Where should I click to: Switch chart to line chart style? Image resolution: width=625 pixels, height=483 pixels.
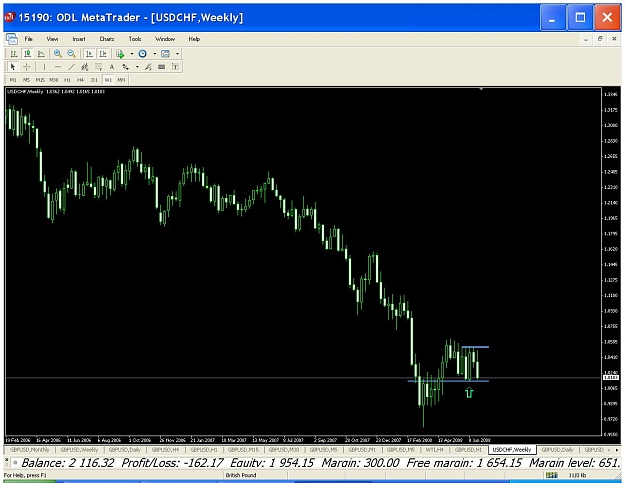point(41,54)
